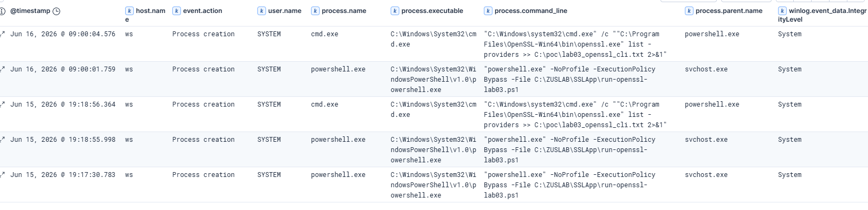Click parent powershell.exe in 09:00:04.576 row
The image size is (868, 210).
point(712,34)
